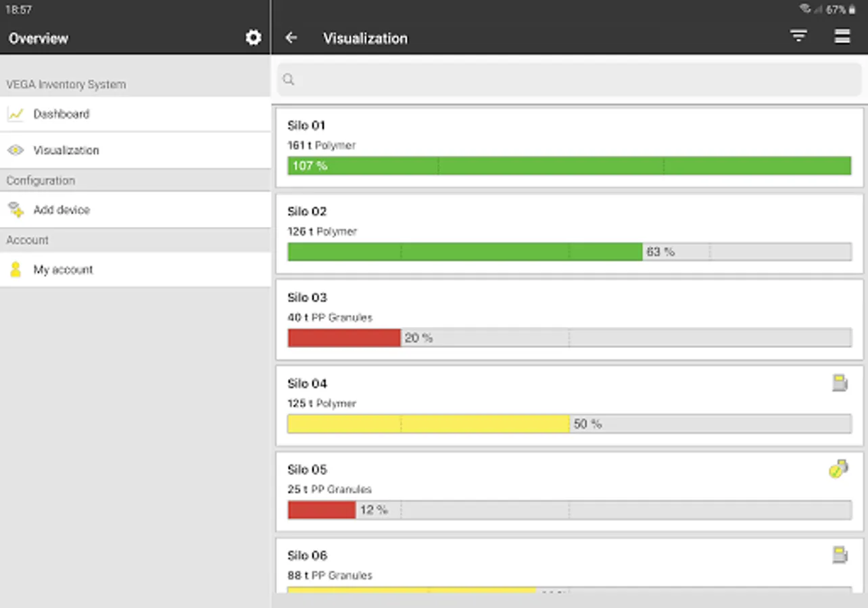Click the Add device icon
The width and height of the screenshot is (868, 608).
coord(16,210)
